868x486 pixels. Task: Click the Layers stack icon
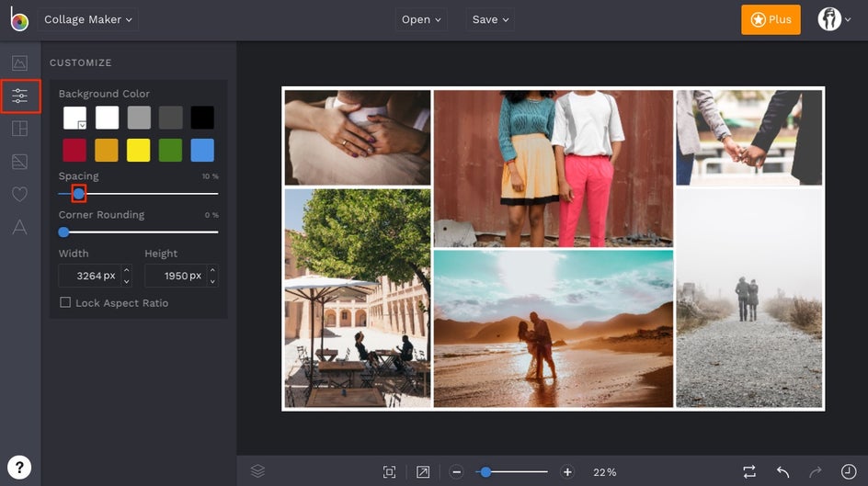[257, 471]
